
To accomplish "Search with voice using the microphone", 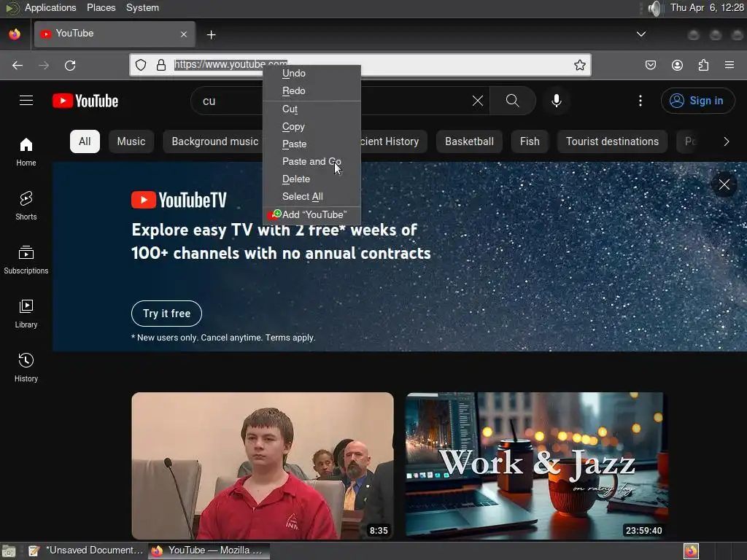I will click(556, 101).
